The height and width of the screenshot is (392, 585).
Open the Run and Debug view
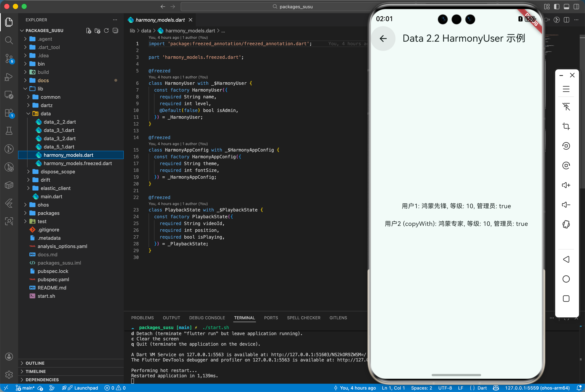pos(9,77)
